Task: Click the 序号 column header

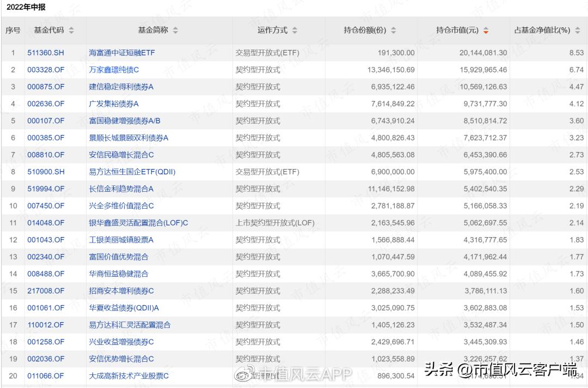Action: coord(13,31)
